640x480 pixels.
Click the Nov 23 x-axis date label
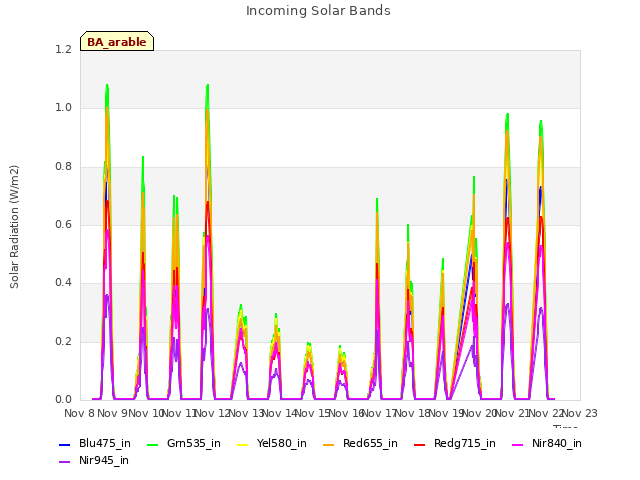pyautogui.click(x=580, y=413)
